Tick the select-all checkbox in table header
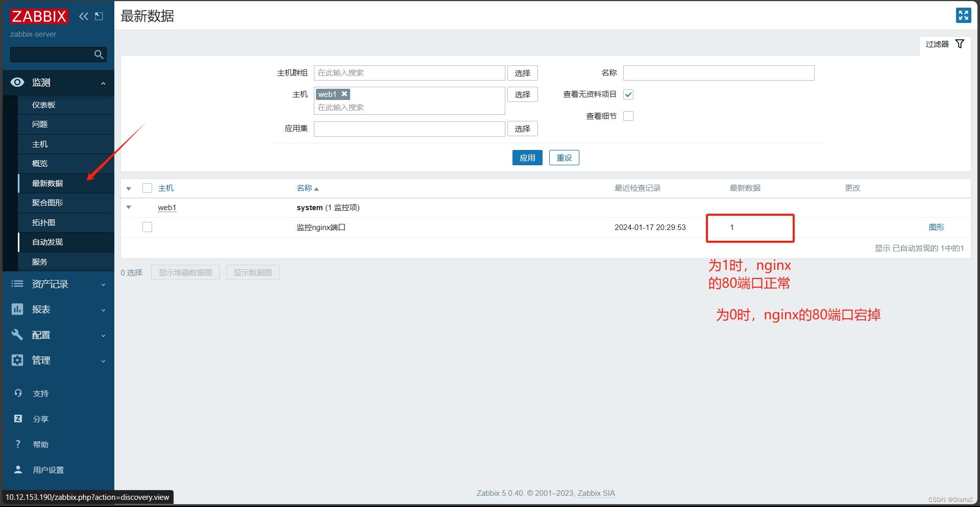Screen dimensions: 980x507 click(x=147, y=188)
